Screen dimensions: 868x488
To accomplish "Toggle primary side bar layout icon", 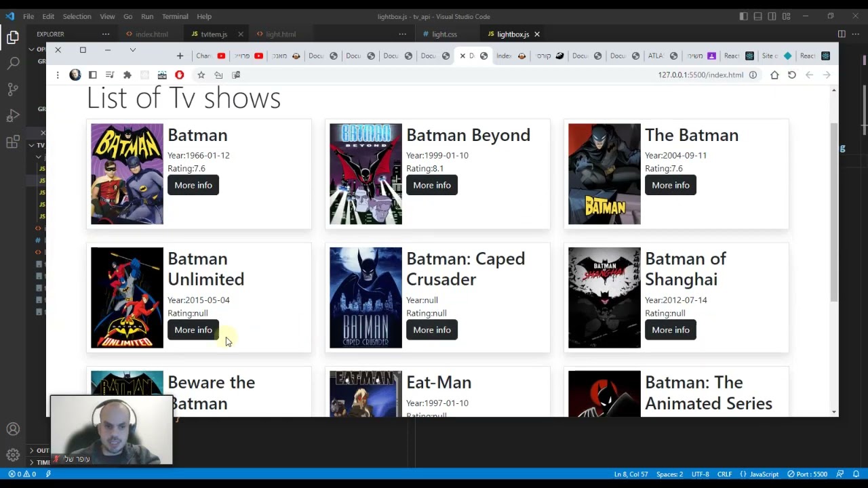I will (744, 16).
